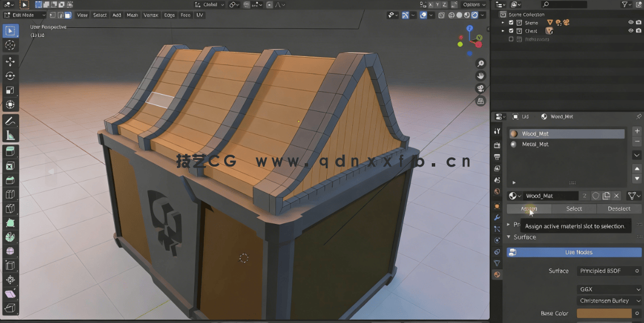Collapse the Surface panel

[x=509, y=237]
